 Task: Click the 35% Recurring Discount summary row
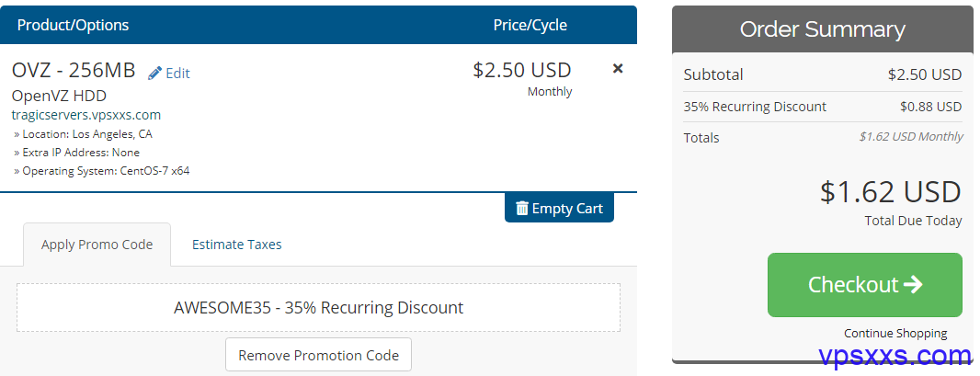click(822, 107)
